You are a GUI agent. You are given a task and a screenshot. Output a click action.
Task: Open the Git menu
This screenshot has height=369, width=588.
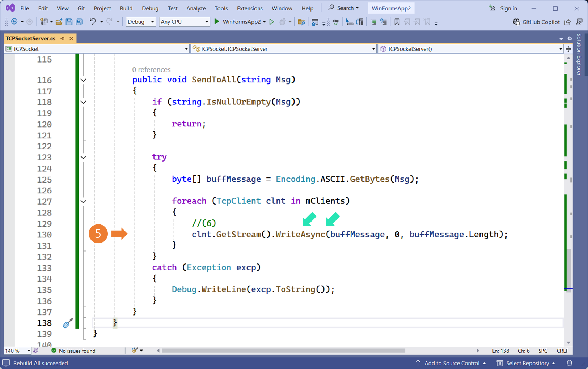click(81, 8)
